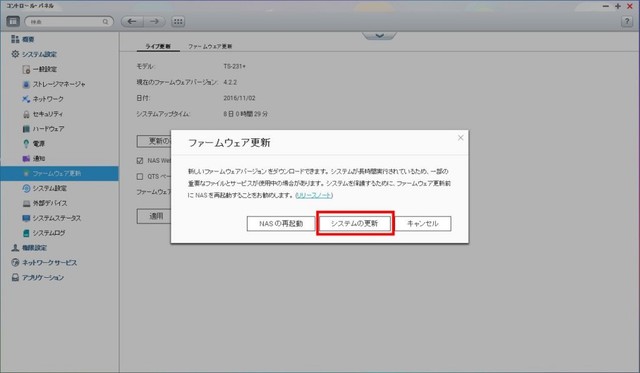Screen dimensions: 640x373
Task: Open ネットワークサービス label in sidebar
Action: coord(49,263)
